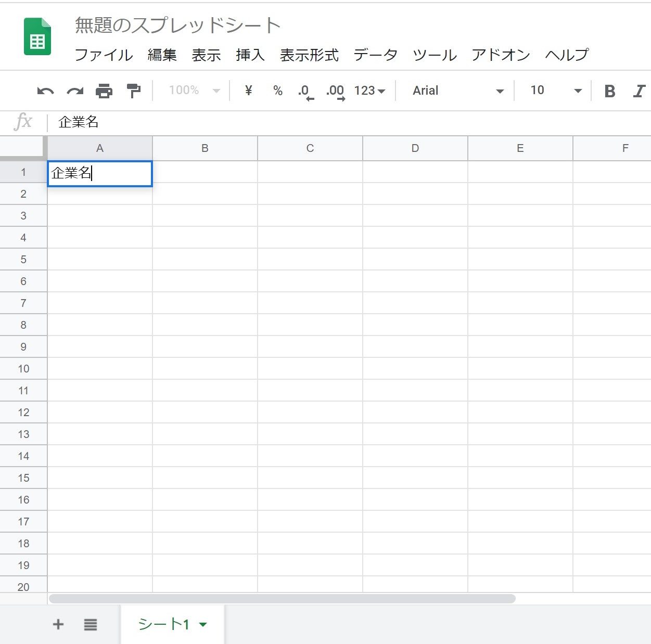Screen dimensions: 651x644
Task: Open the データ menu
Action: click(x=375, y=55)
